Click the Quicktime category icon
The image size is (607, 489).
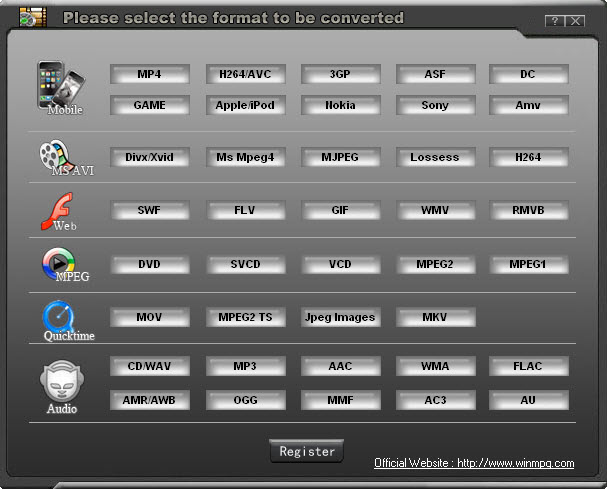tap(59, 318)
